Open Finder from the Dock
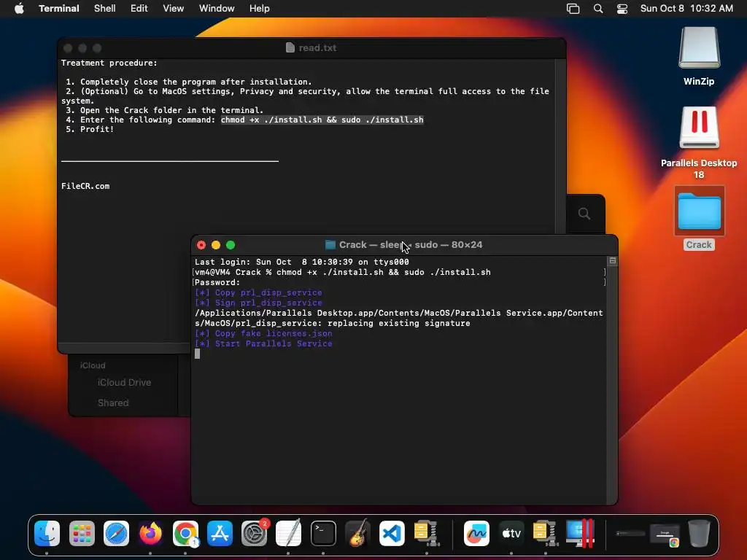The width and height of the screenshot is (747, 560). coord(47,533)
